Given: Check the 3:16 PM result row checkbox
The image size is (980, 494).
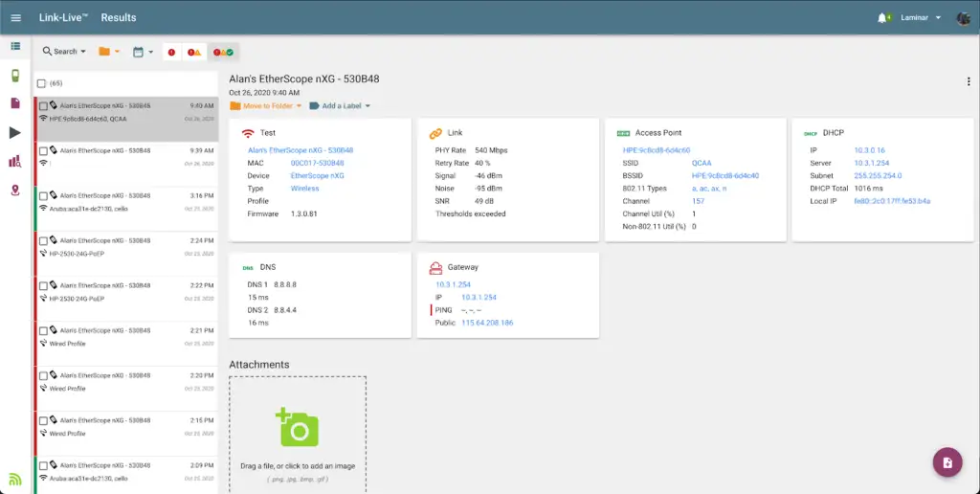Looking at the screenshot, I should pyautogui.click(x=43, y=196).
